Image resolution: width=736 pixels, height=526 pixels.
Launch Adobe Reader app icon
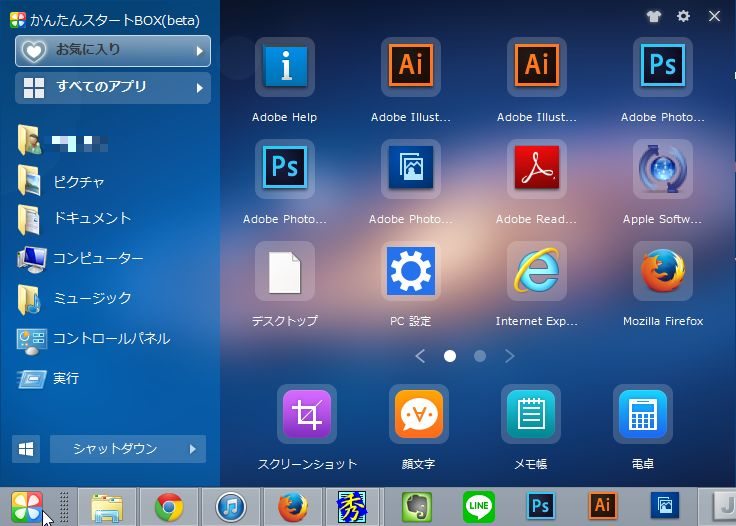click(537, 168)
